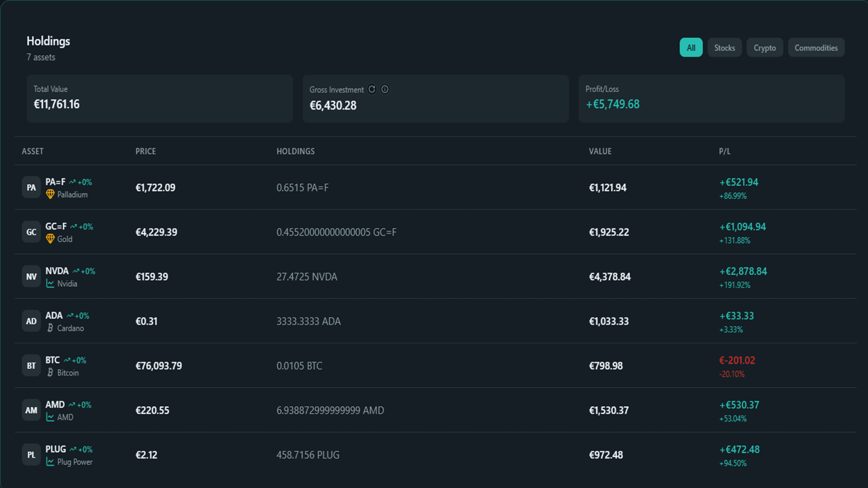This screenshot has height=488, width=868.
Task: Click the trend arrow next to ADA
Action: pos(70,315)
